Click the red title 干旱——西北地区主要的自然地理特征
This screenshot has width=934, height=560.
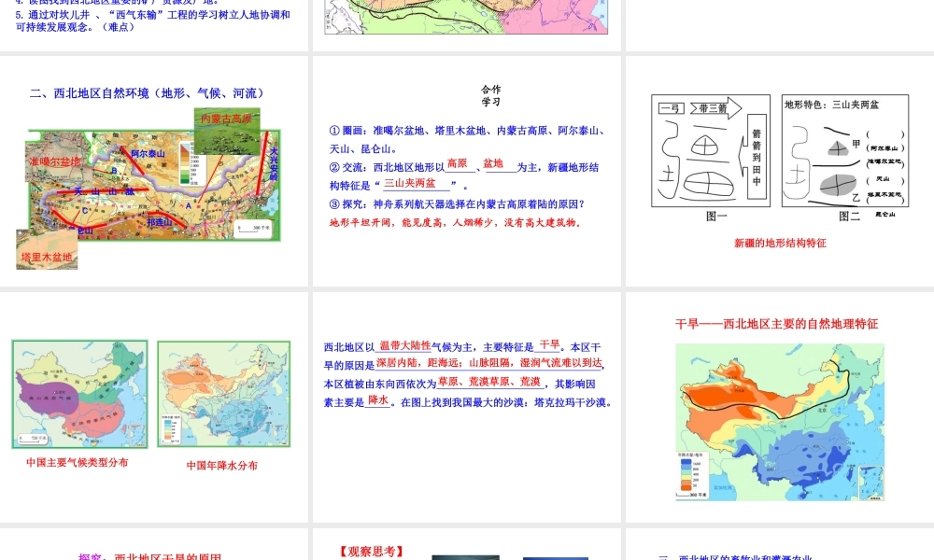tap(776, 324)
